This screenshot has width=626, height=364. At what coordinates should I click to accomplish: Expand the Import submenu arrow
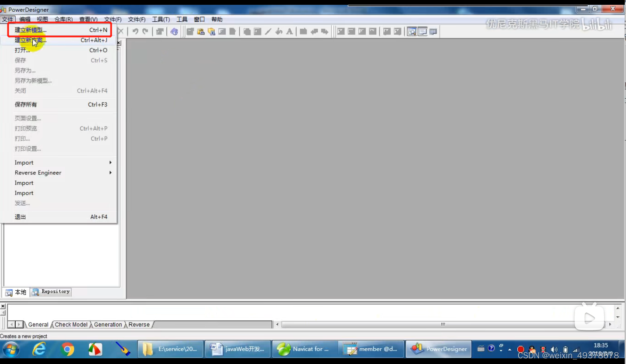[x=110, y=163]
